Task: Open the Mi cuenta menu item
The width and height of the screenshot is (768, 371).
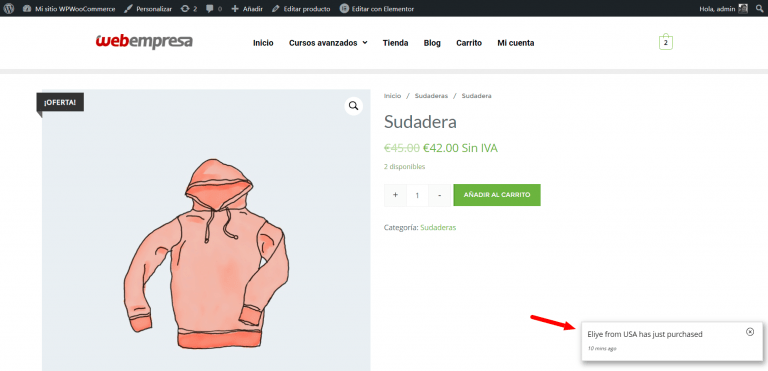Action: click(x=516, y=43)
